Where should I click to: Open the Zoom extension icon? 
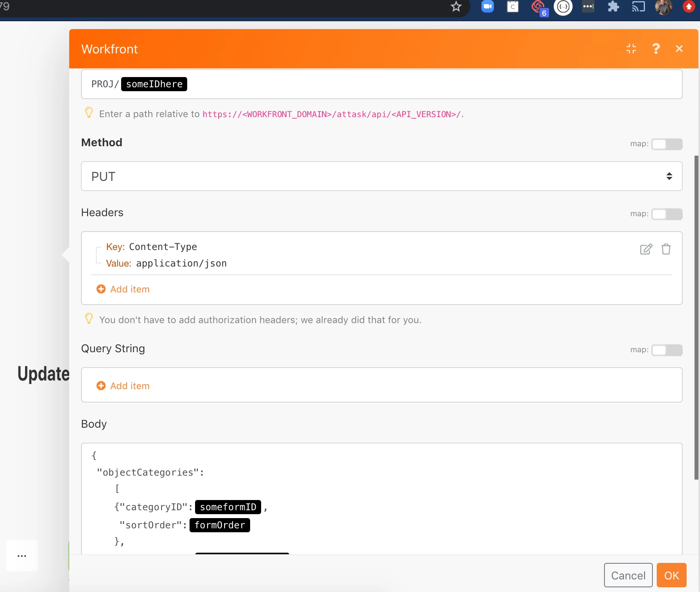coord(488,6)
